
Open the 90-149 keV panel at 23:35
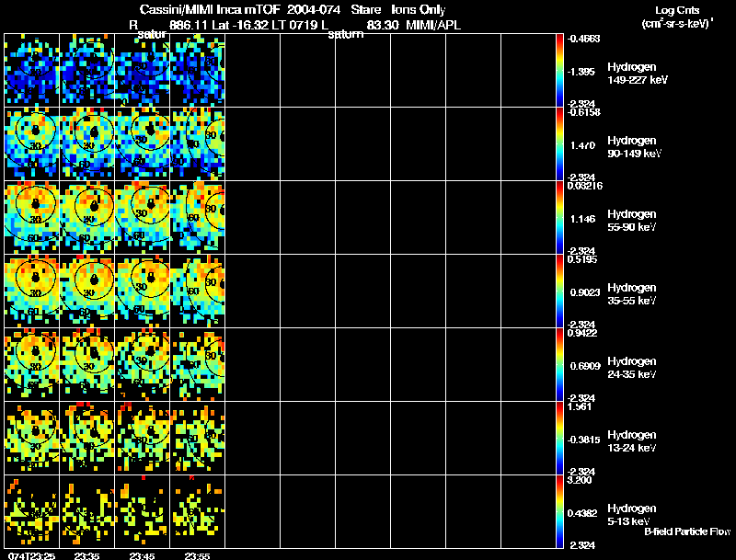(x=86, y=144)
